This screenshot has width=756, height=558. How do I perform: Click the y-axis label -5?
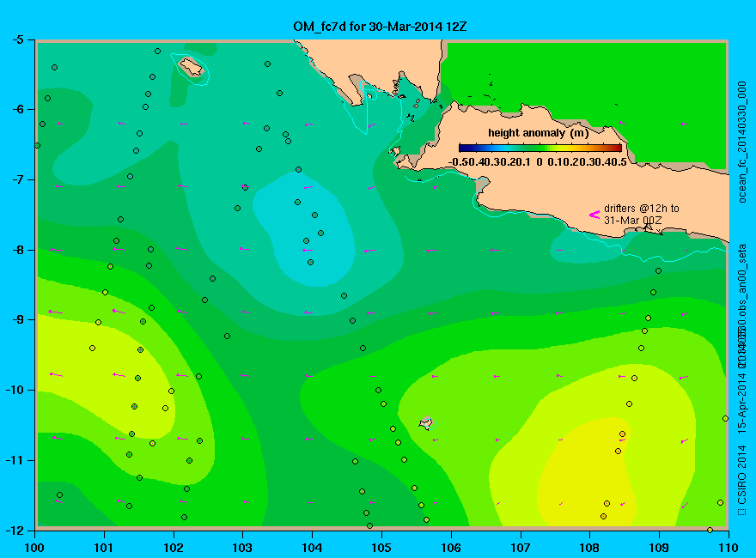point(17,39)
